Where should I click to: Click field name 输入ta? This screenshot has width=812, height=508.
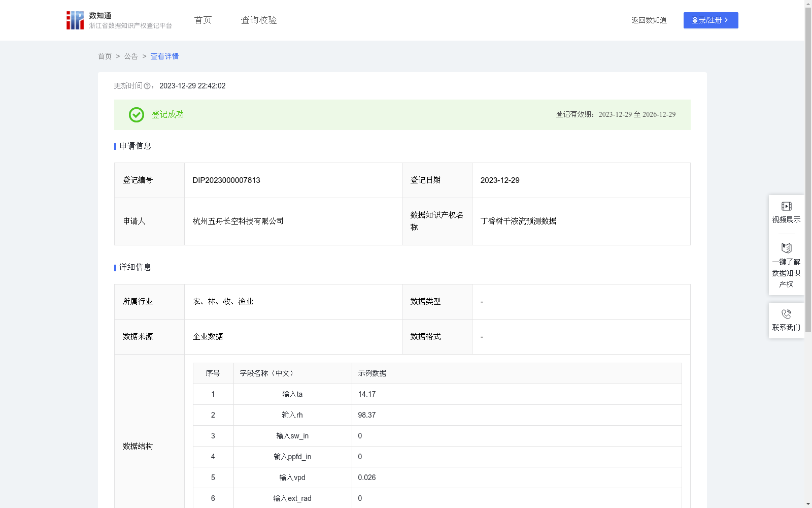(x=292, y=394)
